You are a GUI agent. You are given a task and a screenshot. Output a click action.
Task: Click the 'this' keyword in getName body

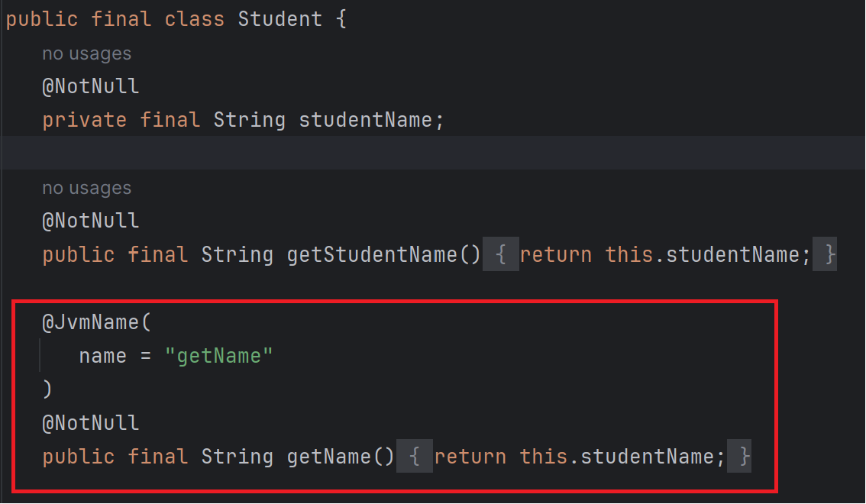point(544,457)
